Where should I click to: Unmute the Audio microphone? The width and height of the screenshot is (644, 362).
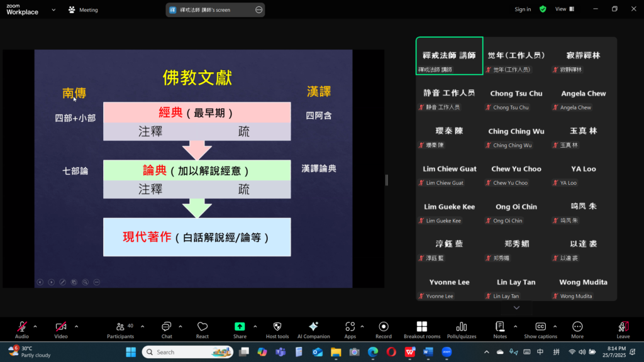[x=22, y=329]
